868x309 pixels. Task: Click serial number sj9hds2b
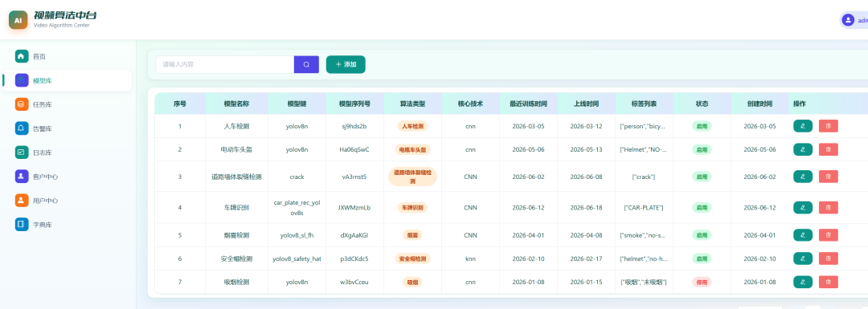(354, 126)
